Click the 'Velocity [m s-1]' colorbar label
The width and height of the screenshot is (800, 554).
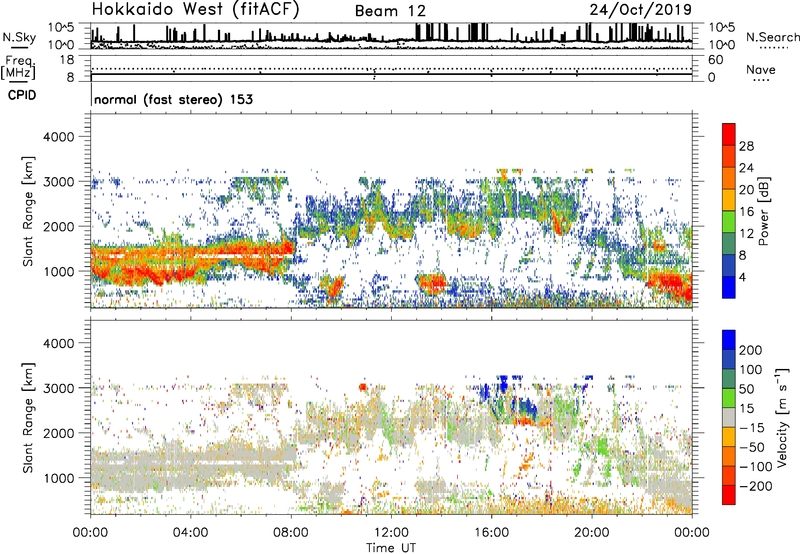(781, 417)
